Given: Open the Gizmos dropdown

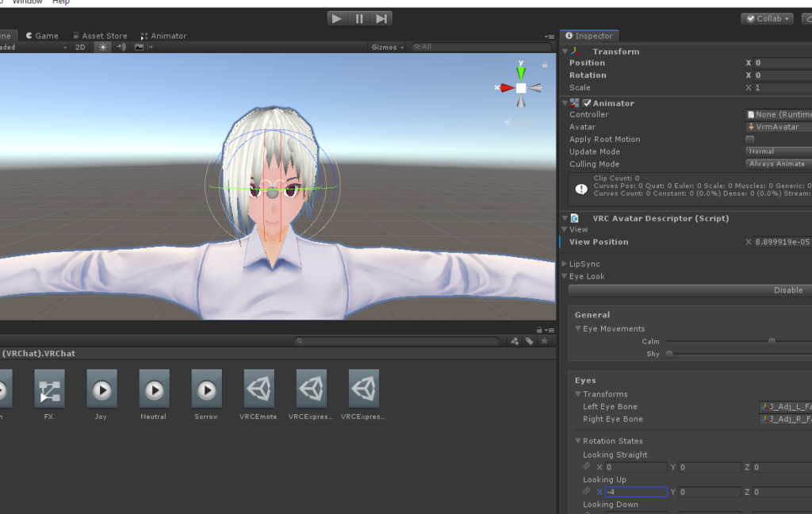Looking at the screenshot, I should pos(387,47).
